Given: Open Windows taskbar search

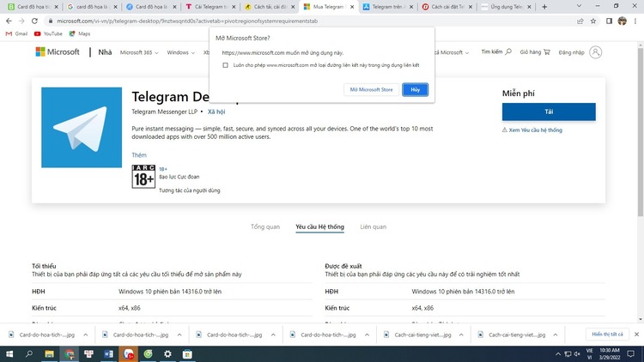Looking at the screenshot, I should [29, 353].
